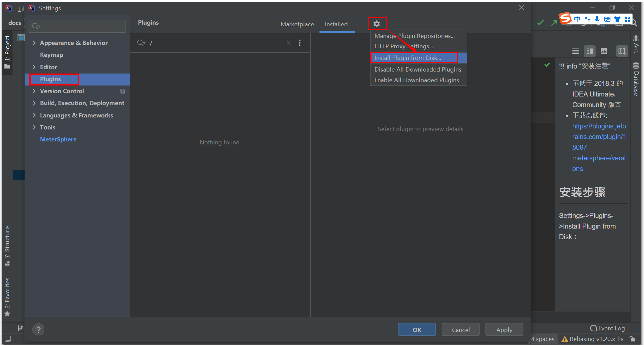Viewport: 644px width, 347px height.
Task: Toggle split editor-preview view in docs panel
Action: pyautogui.click(x=589, y=51)
